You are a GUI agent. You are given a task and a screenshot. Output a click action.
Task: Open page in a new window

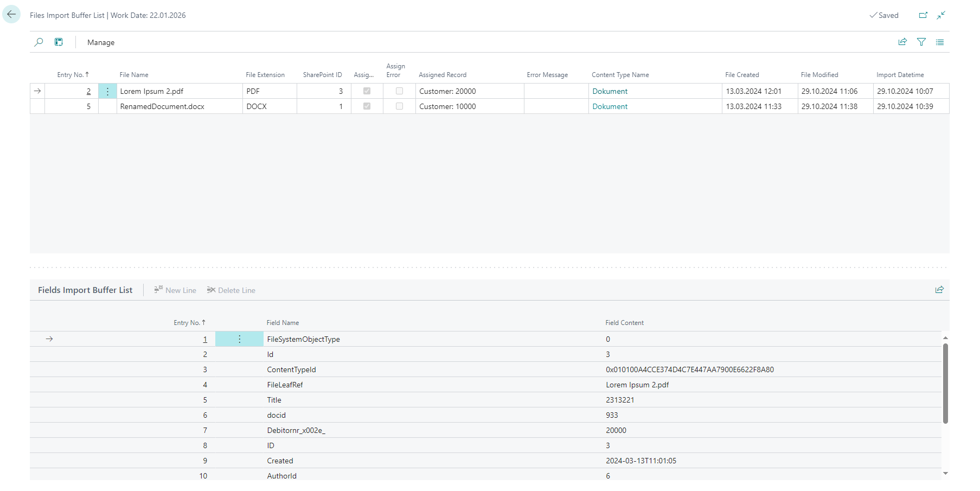tap(923, 15)
